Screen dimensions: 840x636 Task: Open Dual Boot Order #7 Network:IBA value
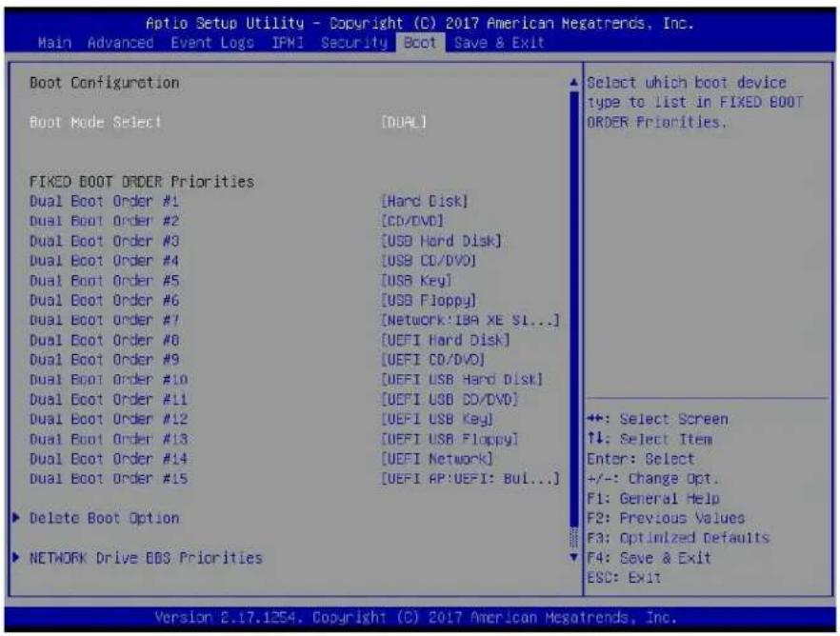470,320
